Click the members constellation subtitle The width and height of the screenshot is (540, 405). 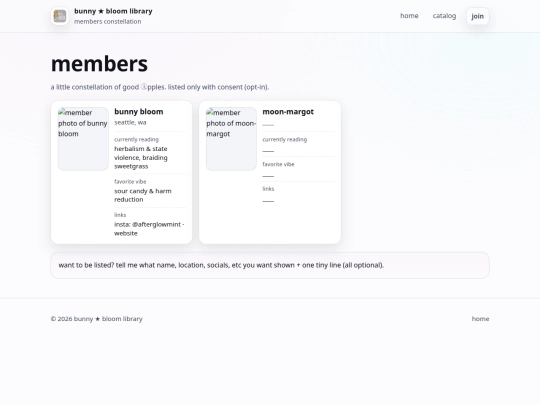pos(107,21)
